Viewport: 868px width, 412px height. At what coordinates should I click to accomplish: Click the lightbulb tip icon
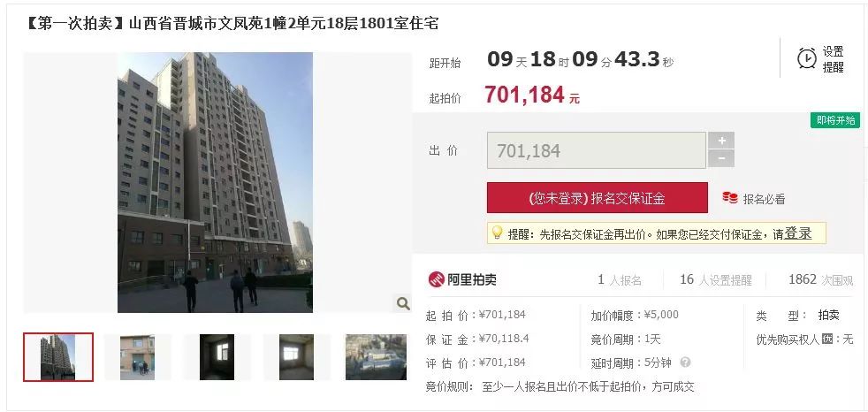pyautogui.click(x=497, y=233)
